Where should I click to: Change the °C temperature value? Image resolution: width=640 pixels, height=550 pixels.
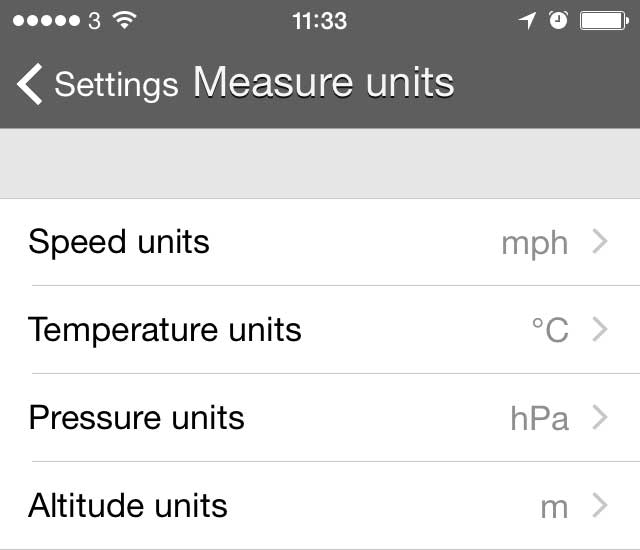(549, 330)
